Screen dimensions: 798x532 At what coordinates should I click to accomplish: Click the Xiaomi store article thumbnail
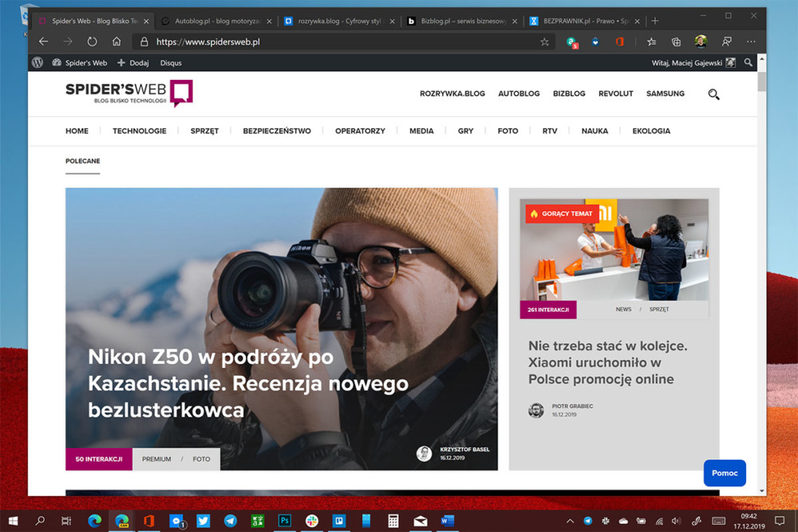click(614, 250)
